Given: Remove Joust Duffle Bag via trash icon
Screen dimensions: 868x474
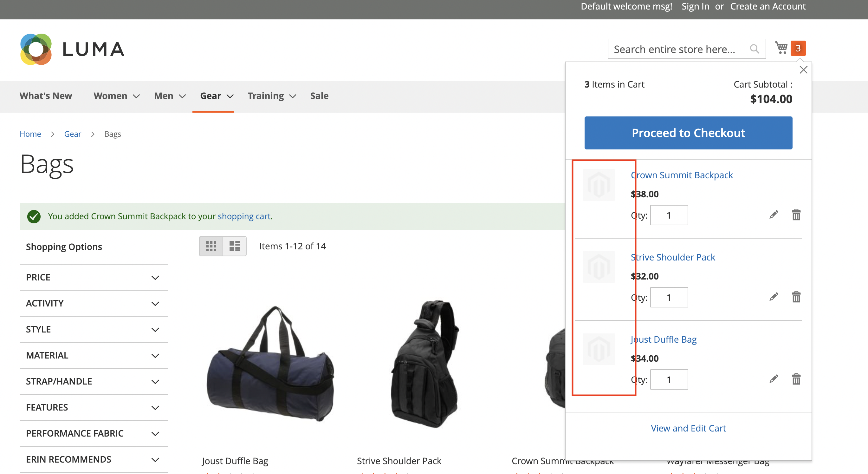Looking at the screenshot, I should [796, 379].
